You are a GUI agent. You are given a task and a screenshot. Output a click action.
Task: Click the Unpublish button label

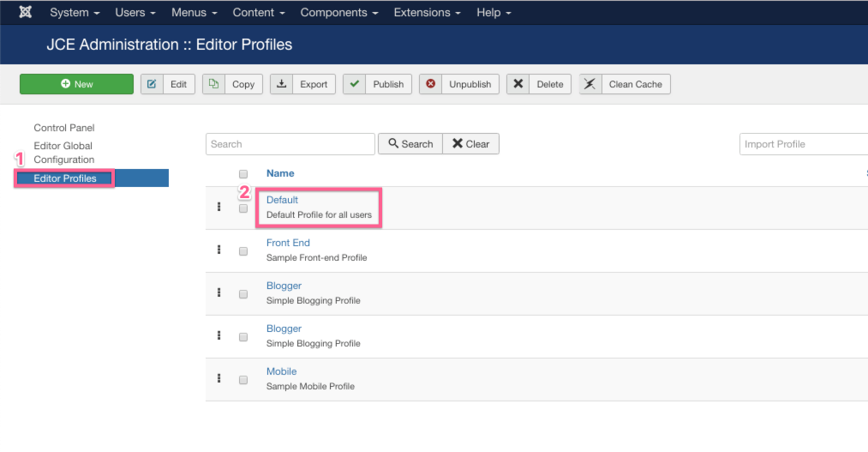470,84
